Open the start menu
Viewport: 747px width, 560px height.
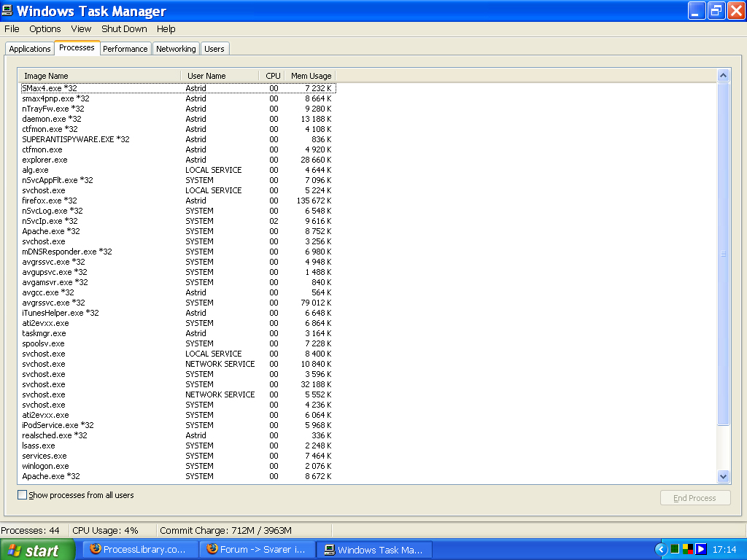[37, 550]
